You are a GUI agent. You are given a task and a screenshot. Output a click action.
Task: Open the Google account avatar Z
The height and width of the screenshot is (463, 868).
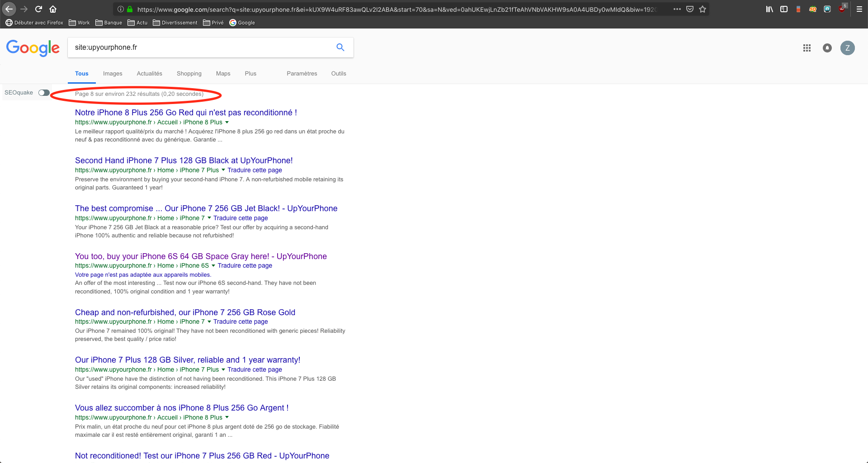click(848, 48)
